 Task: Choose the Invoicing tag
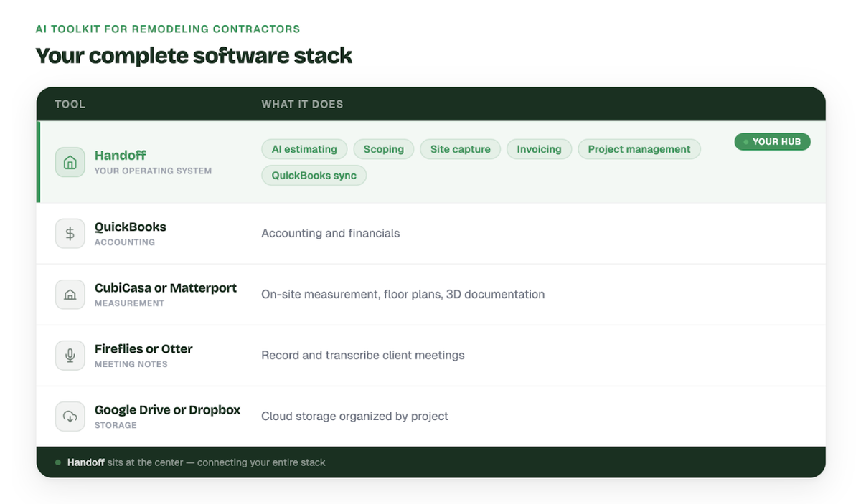coord(539,149)
